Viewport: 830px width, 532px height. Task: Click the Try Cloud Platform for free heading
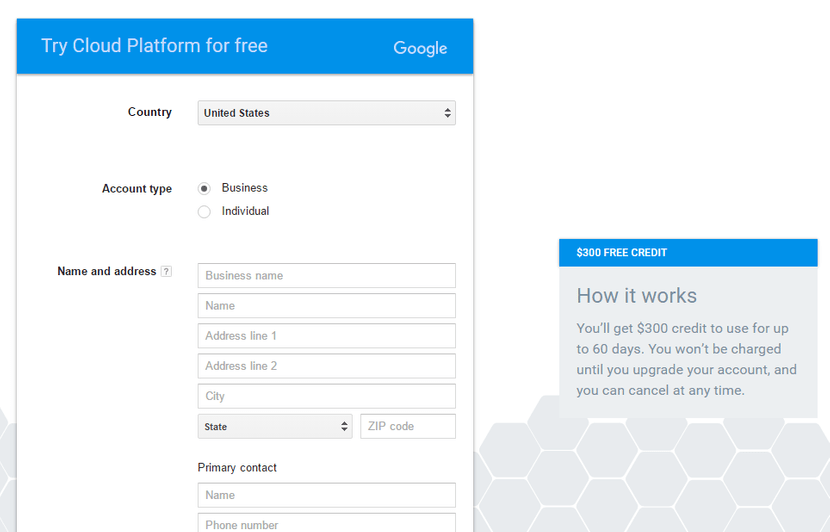[155, 46]
